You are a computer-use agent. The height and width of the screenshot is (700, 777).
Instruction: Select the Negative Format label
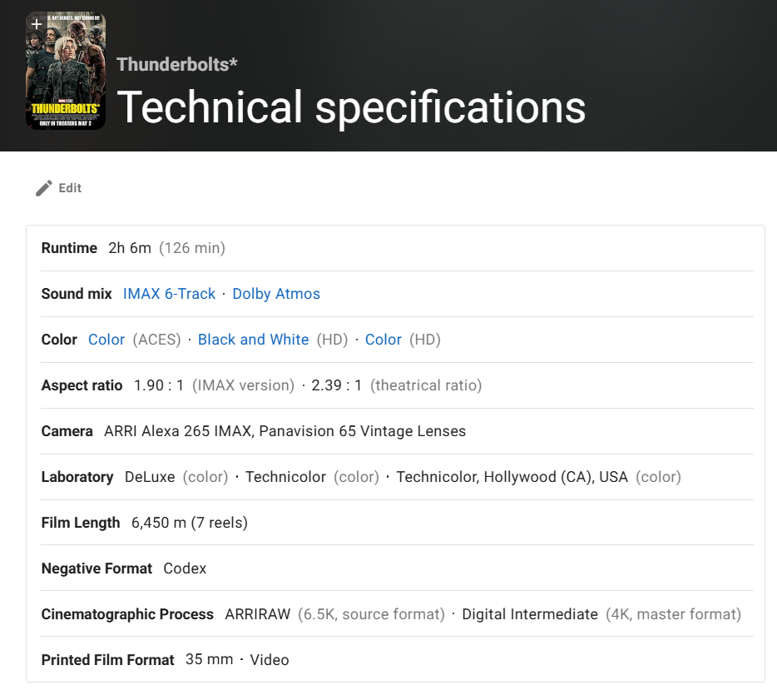point(97,568)
